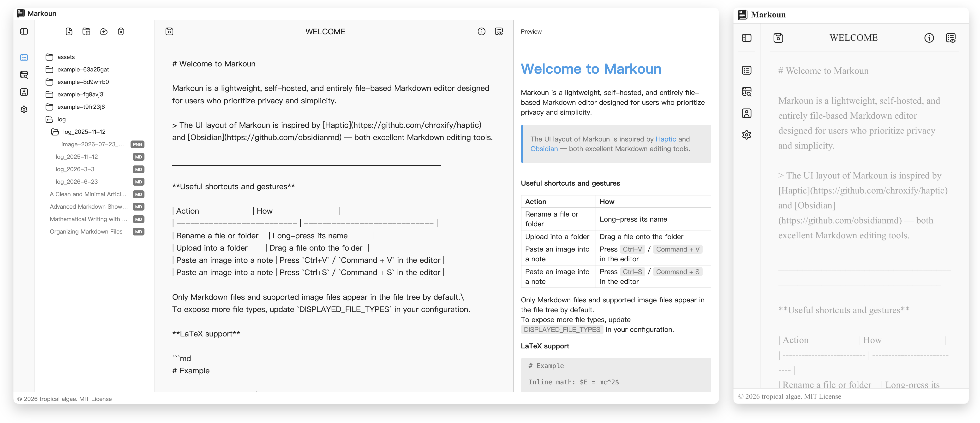The height and width of the screenshot is (423, 980).
Task: Click the WELCOME title in right window
Action: (x=853, y=38)
